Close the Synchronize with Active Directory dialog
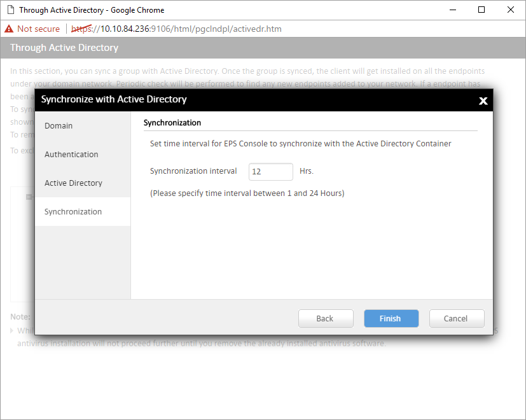 [483, 101]
